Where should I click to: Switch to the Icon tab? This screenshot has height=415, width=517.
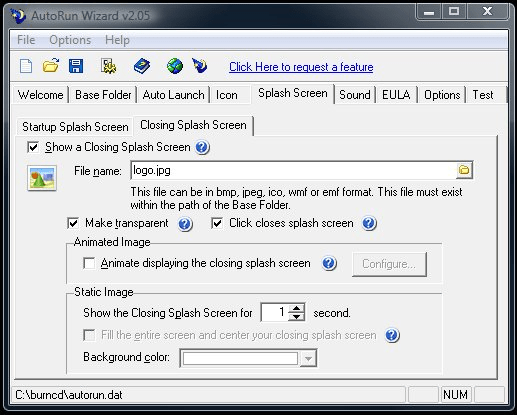click(x=227, y=95)
